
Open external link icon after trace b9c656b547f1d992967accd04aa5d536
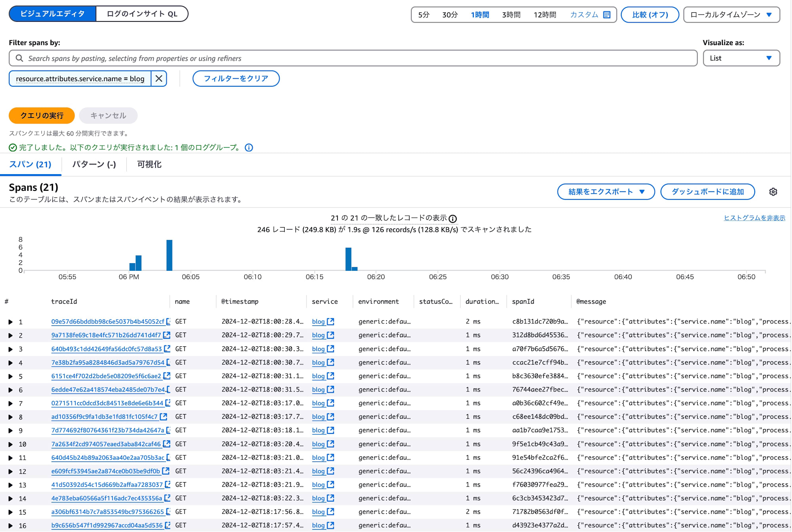168,525
